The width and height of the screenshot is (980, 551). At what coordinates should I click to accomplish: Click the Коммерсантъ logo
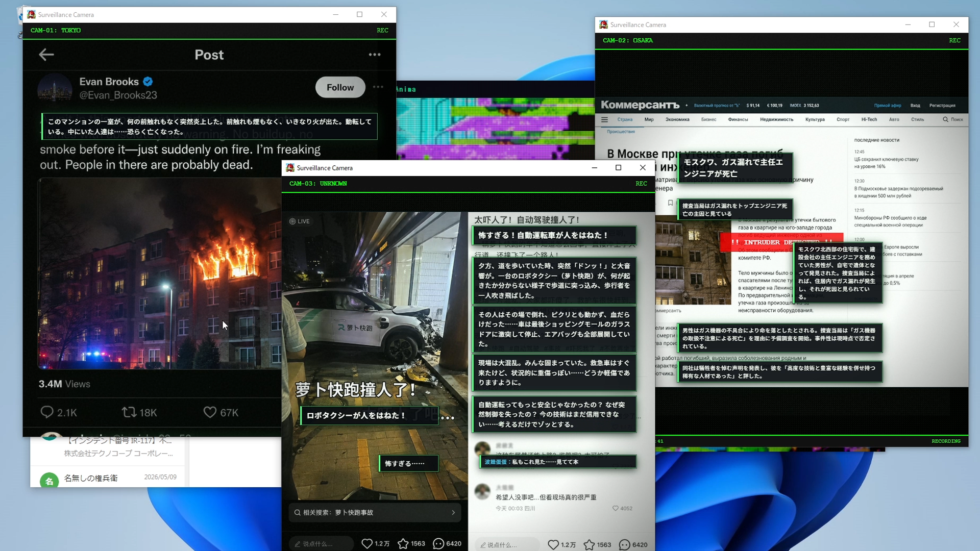pos(640,105)
